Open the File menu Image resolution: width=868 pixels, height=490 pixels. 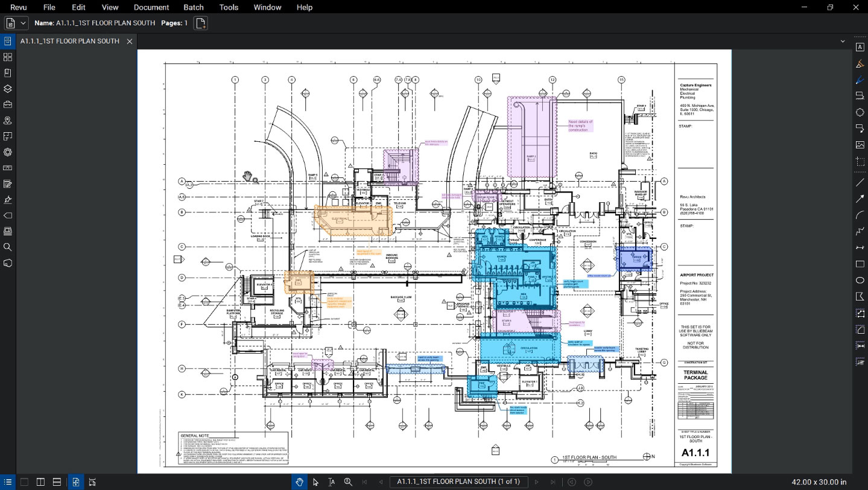click(49, 7)
